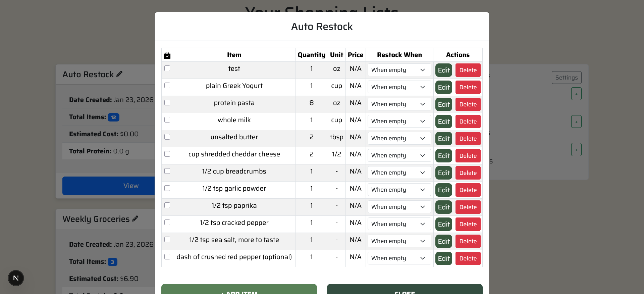Check the checkbox for the test item
Screen dimensions: 644x294
(167, 68)
